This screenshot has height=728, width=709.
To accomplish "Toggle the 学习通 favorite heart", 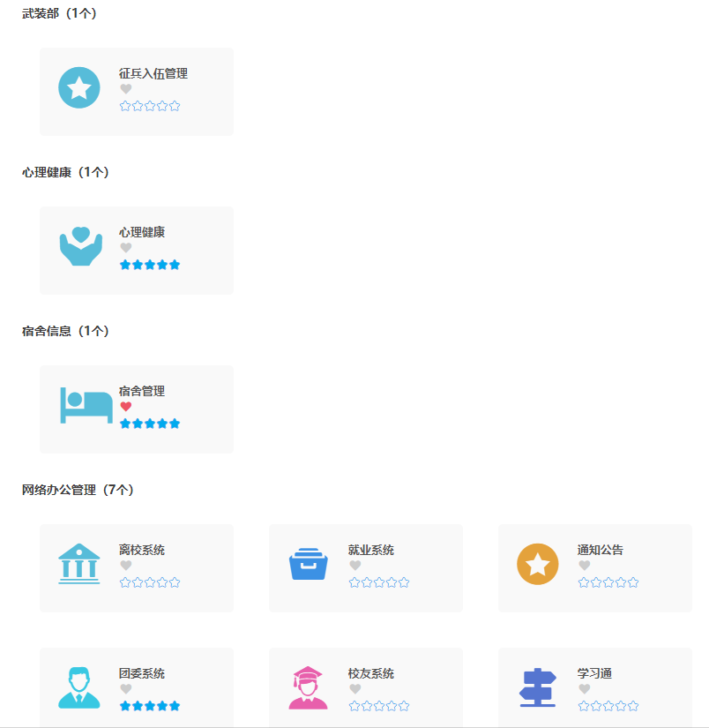I will tap(585, 688).
